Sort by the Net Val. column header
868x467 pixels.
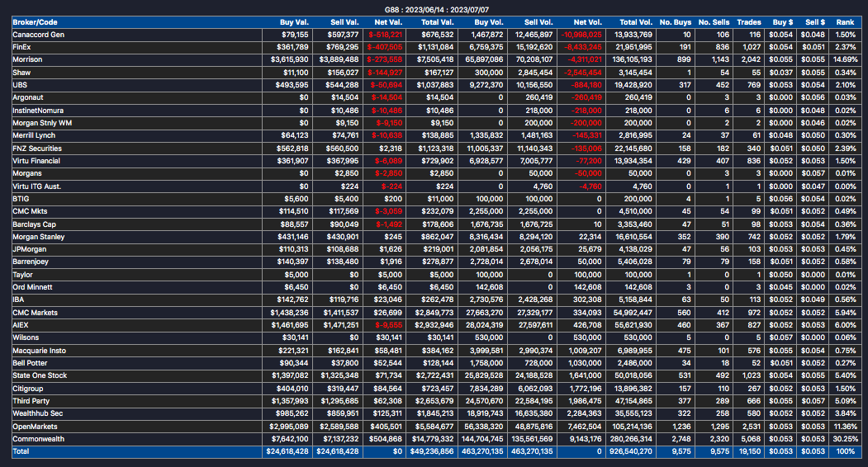tap(388, 22)
